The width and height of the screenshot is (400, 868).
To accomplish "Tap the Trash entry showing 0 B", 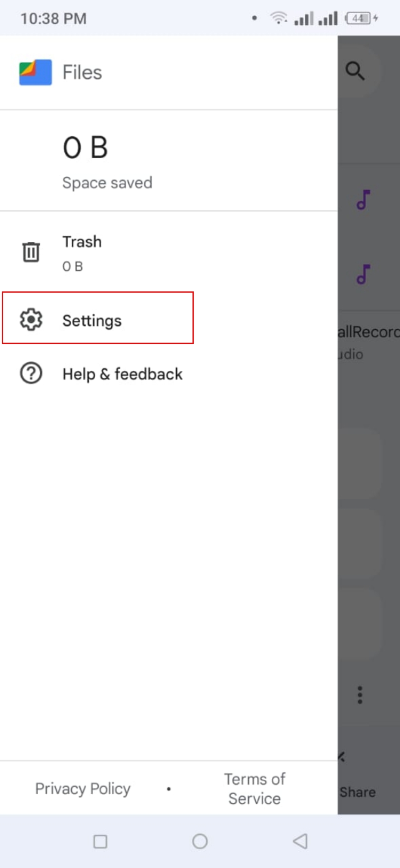I will click(82, 251).
